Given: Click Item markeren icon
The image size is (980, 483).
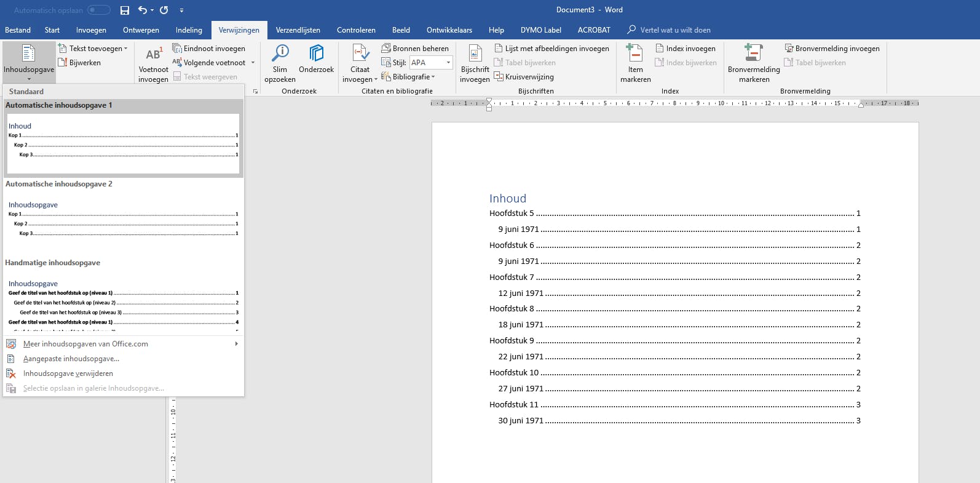Looking at the screenshot, I should (635, 63).
